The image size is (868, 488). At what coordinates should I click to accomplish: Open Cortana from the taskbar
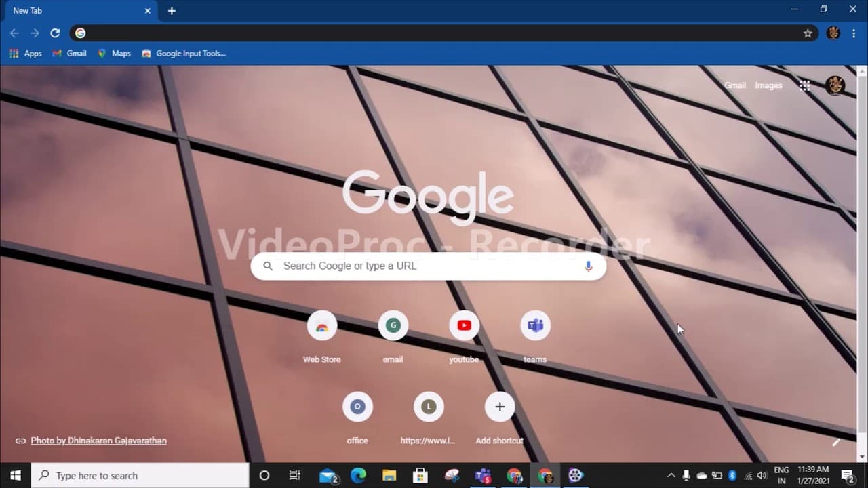click(264, 475)
